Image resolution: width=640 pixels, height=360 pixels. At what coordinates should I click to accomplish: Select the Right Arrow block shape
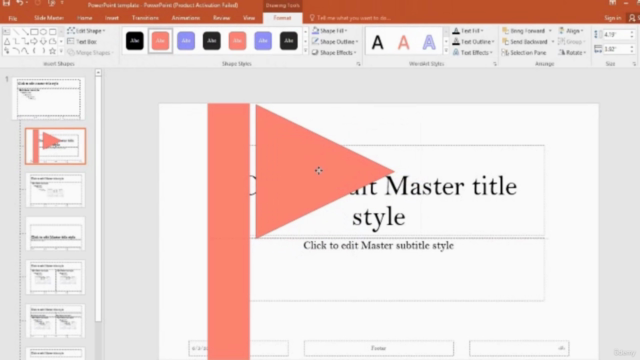(34, 41)
